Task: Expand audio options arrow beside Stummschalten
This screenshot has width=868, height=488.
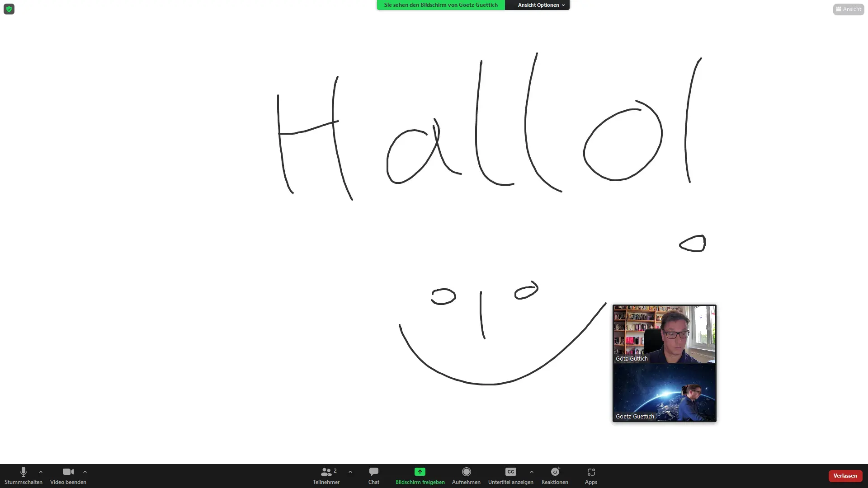Action: coord(41,472)
